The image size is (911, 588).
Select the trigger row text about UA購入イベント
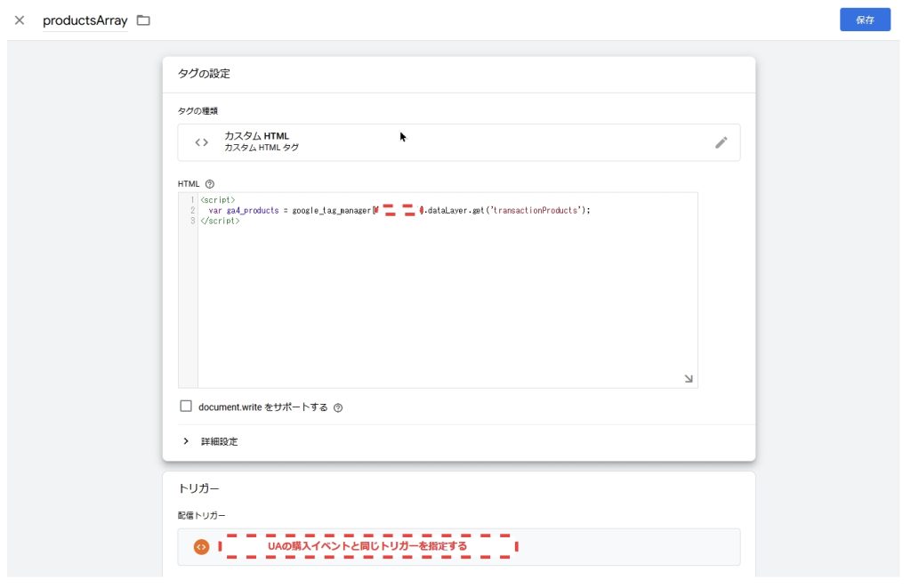(x=367, y=546)
